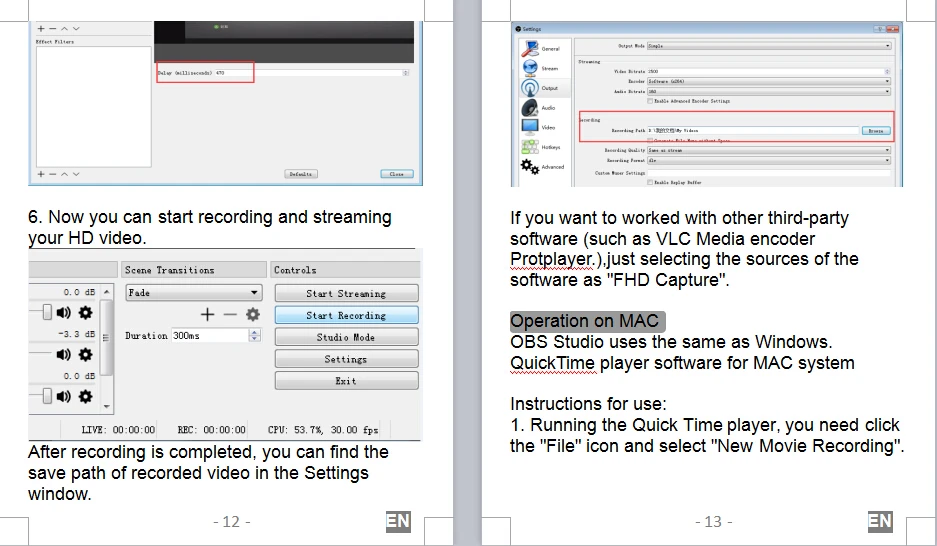The width and height of the screenshot is (937, 546).
Task: Select the Output section in Settings
Action: pos(541,88)
